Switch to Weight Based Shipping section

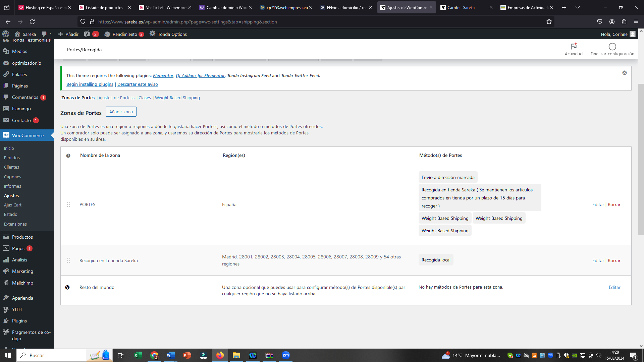point(177,98)
